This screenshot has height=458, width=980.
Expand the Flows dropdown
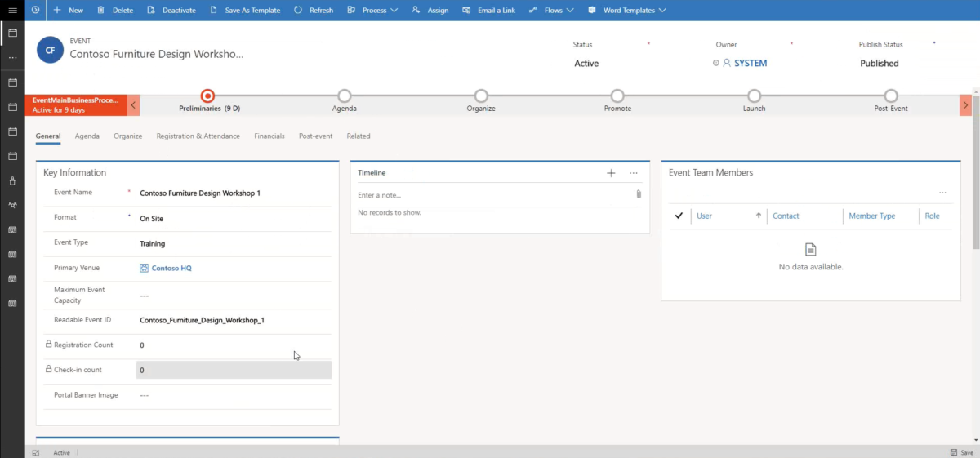click(x=551, y=10)
